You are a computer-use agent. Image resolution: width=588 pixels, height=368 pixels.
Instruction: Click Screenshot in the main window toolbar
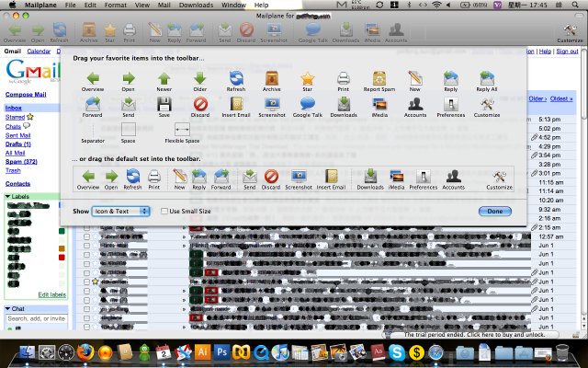pyautogui.click(x=274, y=33)
